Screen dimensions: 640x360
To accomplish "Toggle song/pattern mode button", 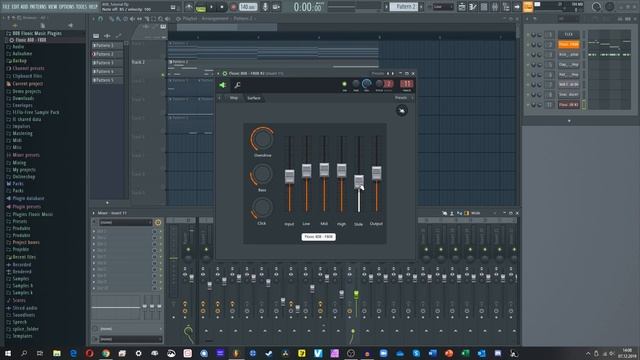I will click(x=201, y=7).
